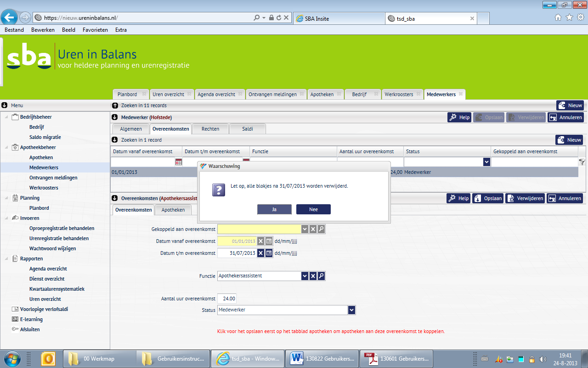The image size is (588, 368).
Task: Click Opslaan in Overeenkomsten section
Action: (488, 198)
